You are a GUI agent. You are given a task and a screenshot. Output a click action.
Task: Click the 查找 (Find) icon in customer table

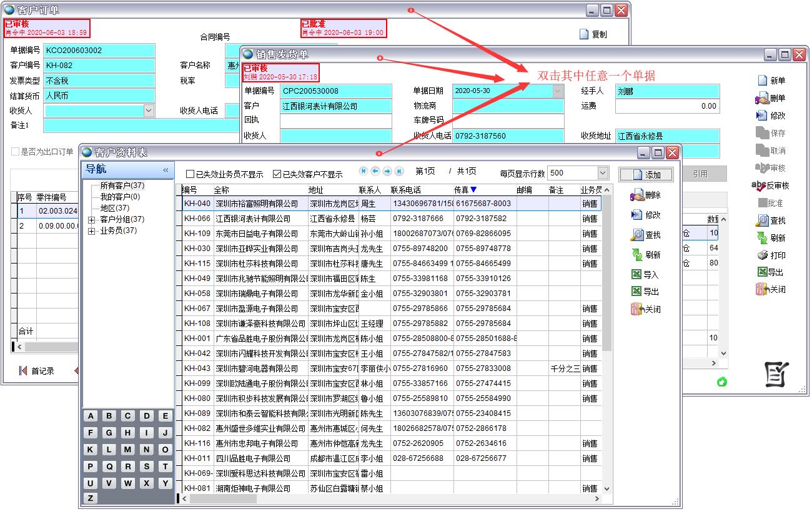click(637, 235)
